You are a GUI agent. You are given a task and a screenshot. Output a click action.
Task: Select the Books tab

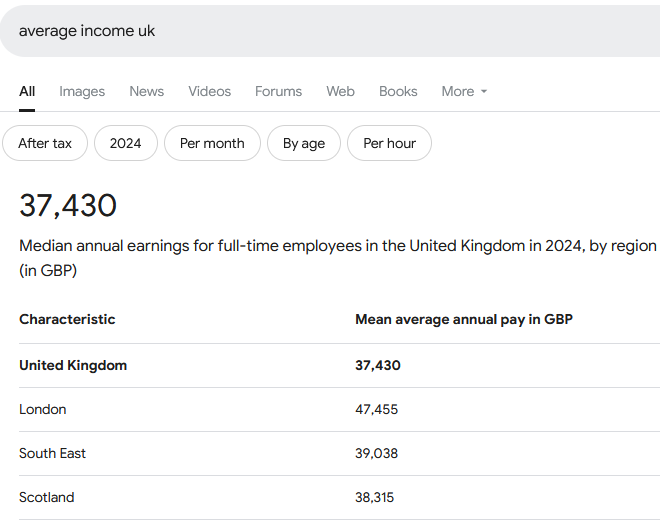pyautogui.click(x=398, y=91)
